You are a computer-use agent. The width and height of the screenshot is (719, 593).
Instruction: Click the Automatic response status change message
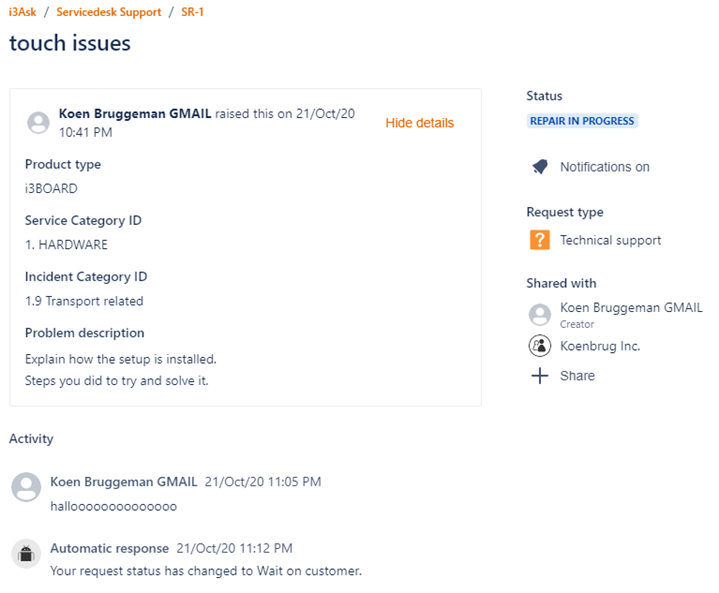pyautogui.click(x=205, y=571)
